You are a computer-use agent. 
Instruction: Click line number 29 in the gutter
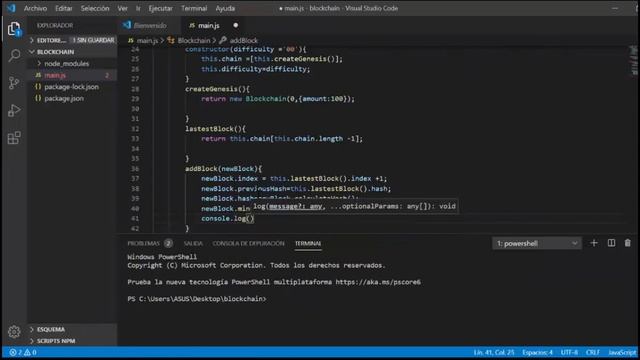point(135,99)
